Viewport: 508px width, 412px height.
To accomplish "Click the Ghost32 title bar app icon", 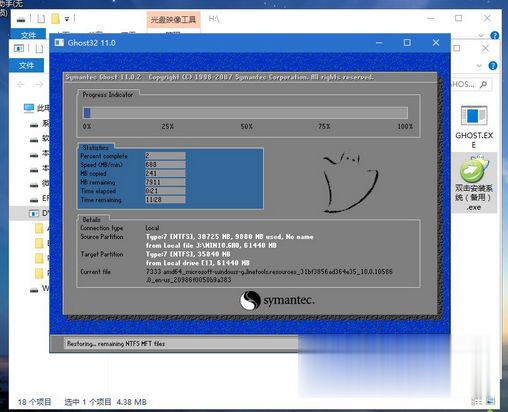I will pyautogui.click(x=59, y=43).
